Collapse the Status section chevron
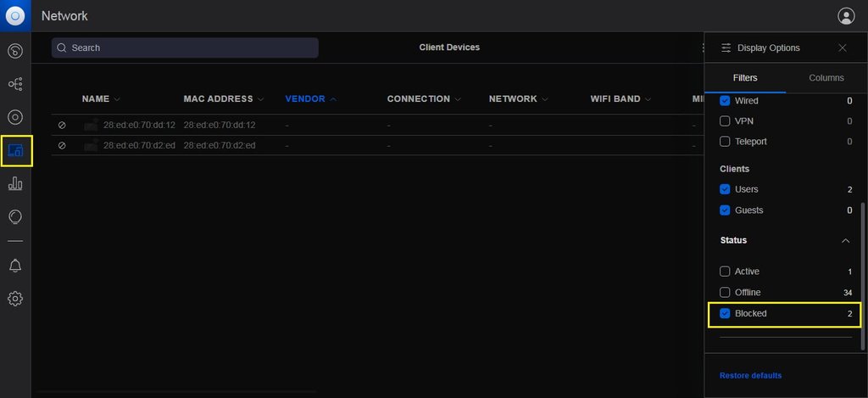 tap(845, 241)
